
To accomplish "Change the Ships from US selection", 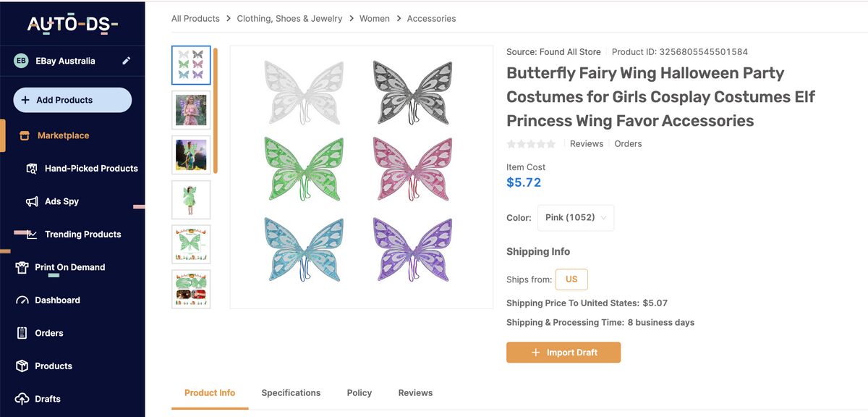I will coord(571,279).
